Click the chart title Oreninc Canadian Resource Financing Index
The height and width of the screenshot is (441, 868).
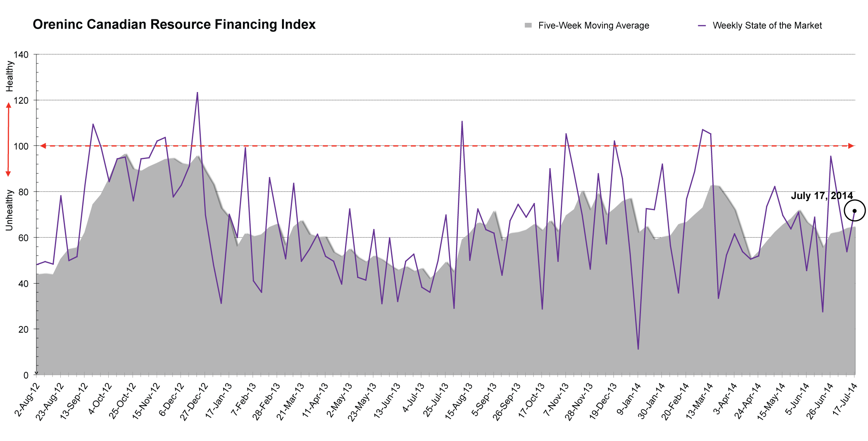(174, 24)
